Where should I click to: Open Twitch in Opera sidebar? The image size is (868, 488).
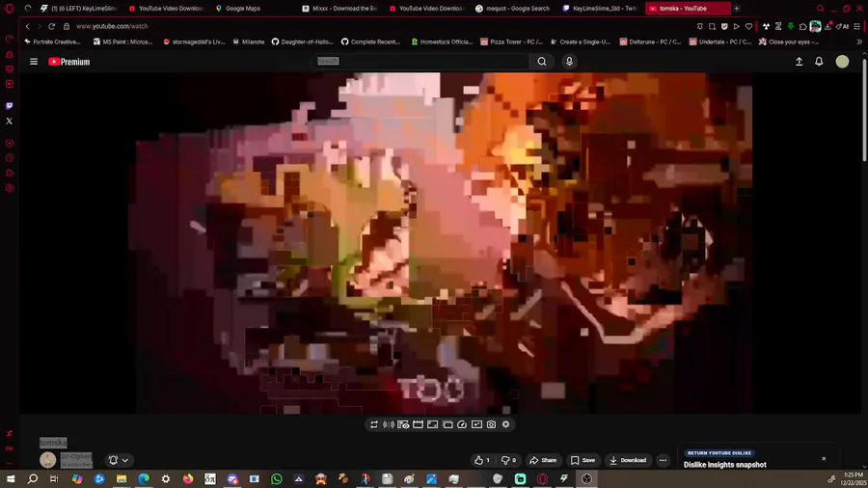[x=10, y=106]
